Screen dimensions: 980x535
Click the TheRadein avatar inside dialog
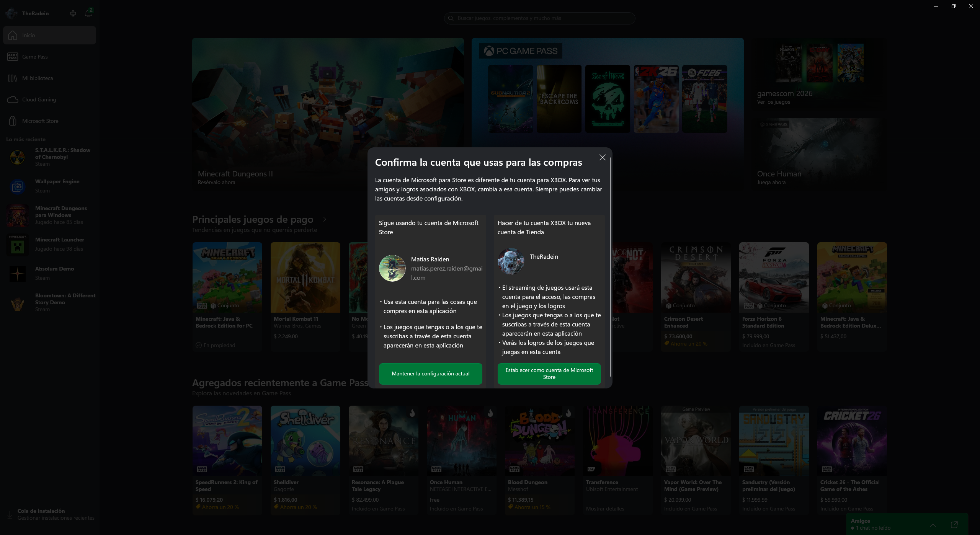[x=511, y=262]
